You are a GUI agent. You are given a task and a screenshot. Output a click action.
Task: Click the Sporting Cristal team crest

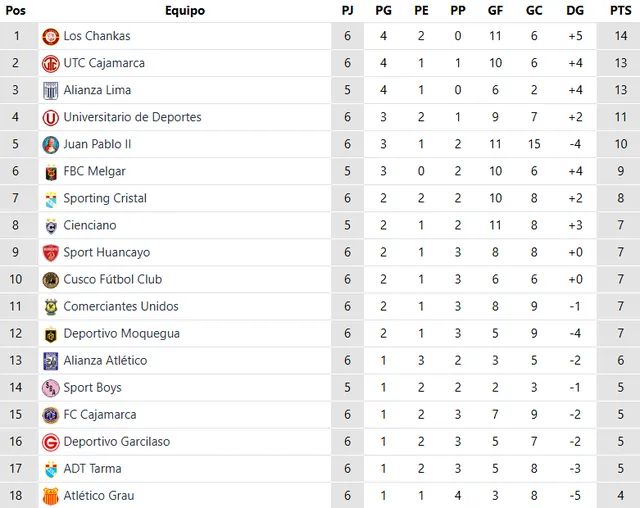pyautogui.click(x=50, y=198)
